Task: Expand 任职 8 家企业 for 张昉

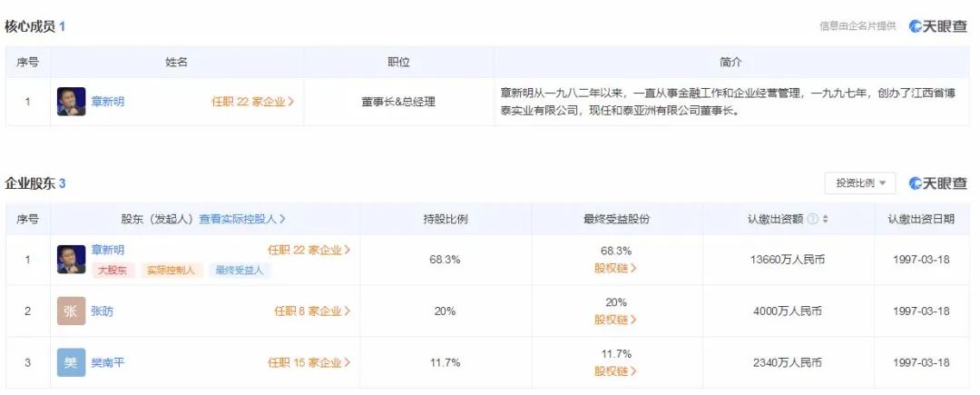Action: pyautogui.click(x=312, y=311)
